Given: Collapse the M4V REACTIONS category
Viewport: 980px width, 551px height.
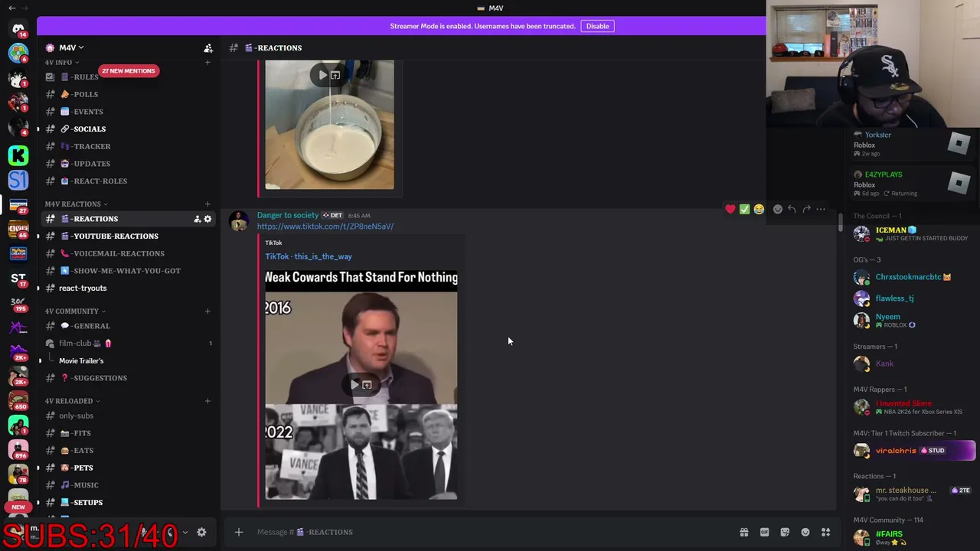Looking at the screenshot, I should [x=76, y=204].
